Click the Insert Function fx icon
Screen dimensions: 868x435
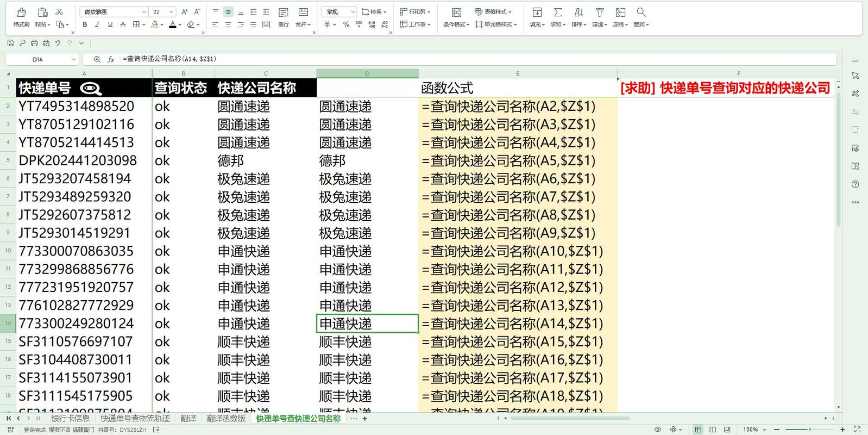(111, 59)
